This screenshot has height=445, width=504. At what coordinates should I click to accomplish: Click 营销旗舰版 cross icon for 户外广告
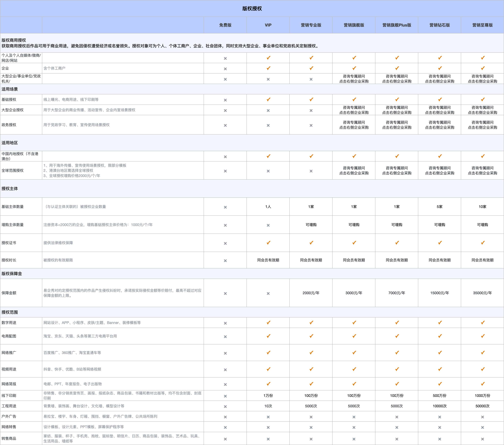354,417
